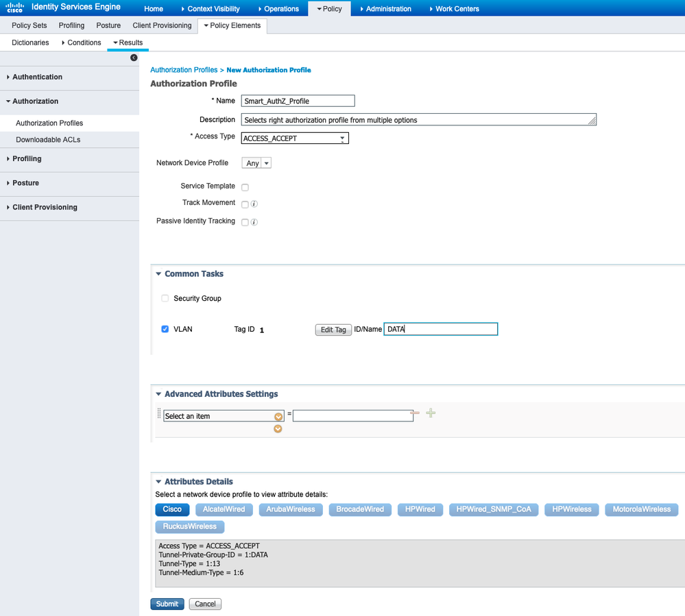Image resolution: width=685 pixels, height=616 pixels.
Task: Go to Client Provisioning top tab
Action: 162,25
